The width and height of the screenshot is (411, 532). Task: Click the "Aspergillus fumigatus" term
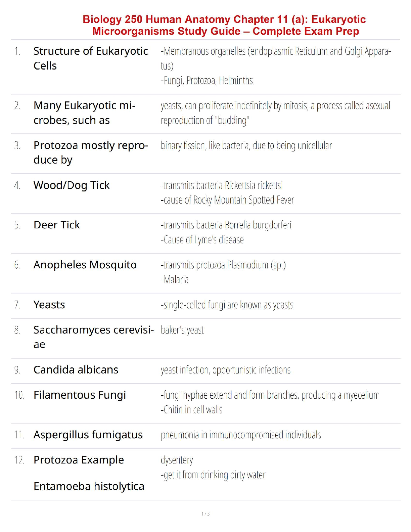(88, 435)
